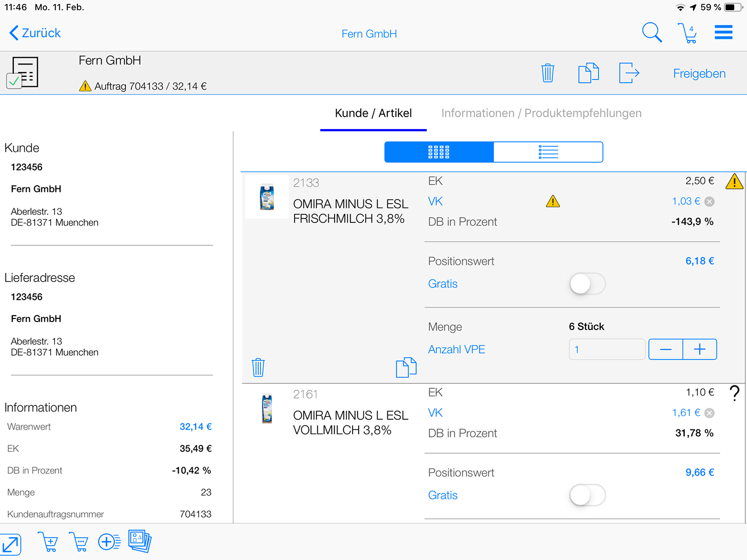Image resolution: width=747 pixels, height=560 pixels.
Task: Open the Informationen / Produktempfehlungen tab
Action: click(541, 113)
